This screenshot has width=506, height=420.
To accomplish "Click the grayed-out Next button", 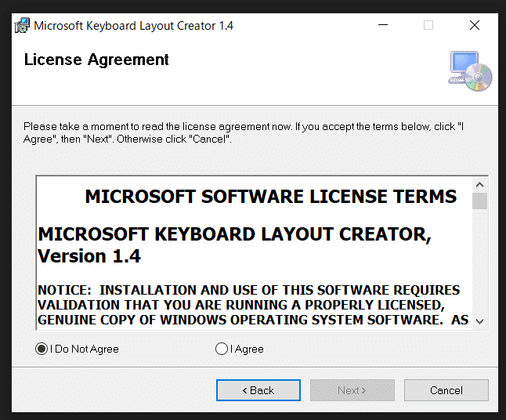I will (x=352, y=390).
